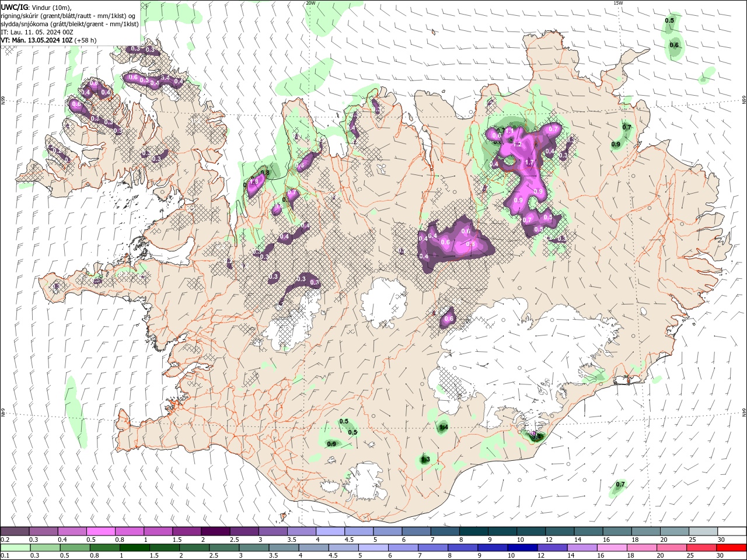Click the '1.2' snowfall value on the map

coord(516,143)
